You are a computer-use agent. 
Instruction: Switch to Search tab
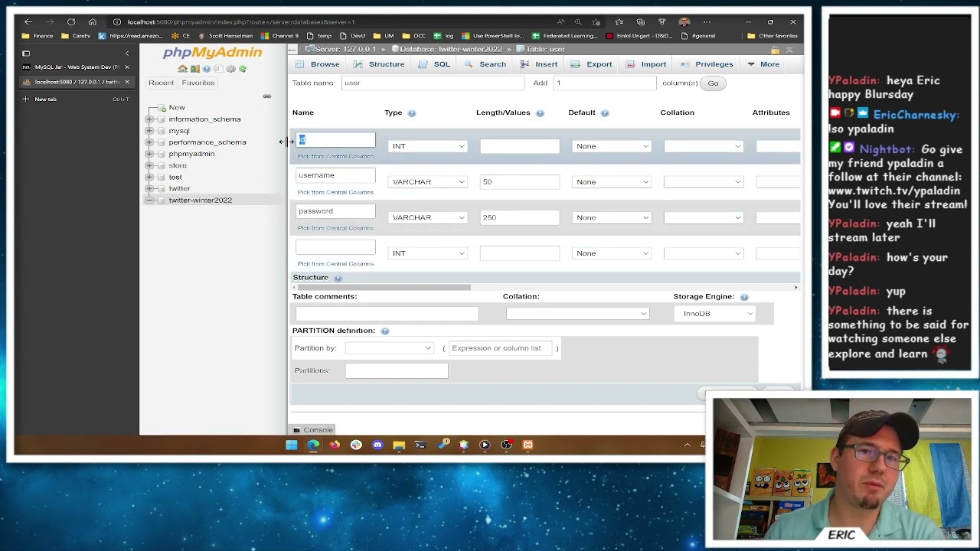(x=485, y=64)
